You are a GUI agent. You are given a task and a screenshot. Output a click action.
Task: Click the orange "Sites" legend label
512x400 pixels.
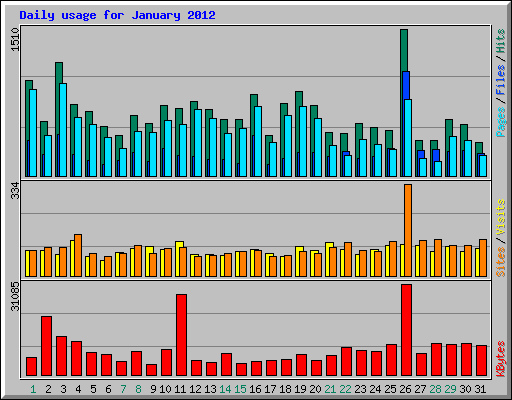(500, 262)
